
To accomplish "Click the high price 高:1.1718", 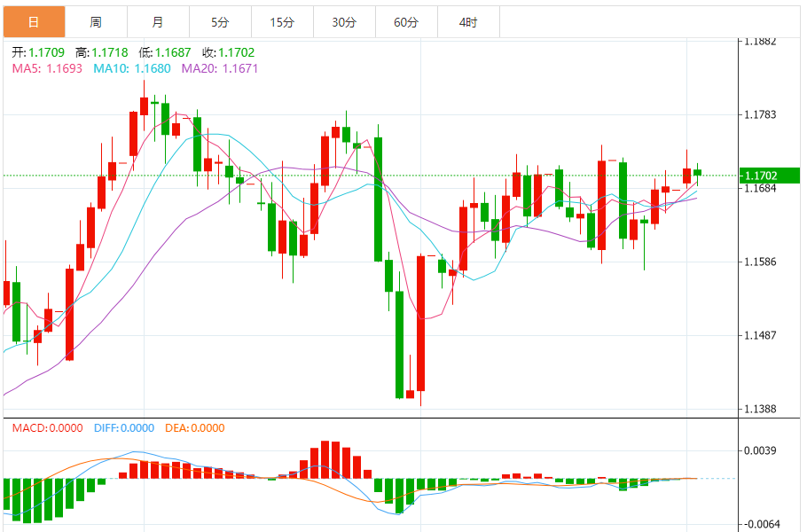I will click(x=102, y=52).
